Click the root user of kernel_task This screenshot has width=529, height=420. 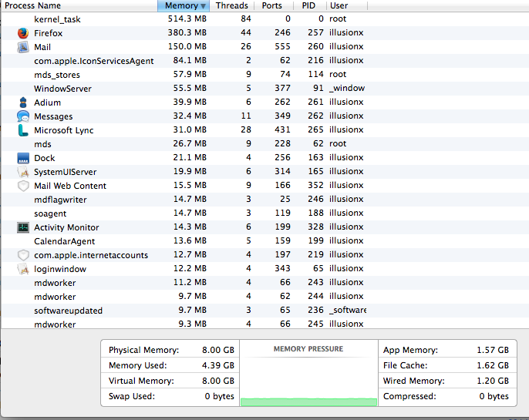(338, 18)
